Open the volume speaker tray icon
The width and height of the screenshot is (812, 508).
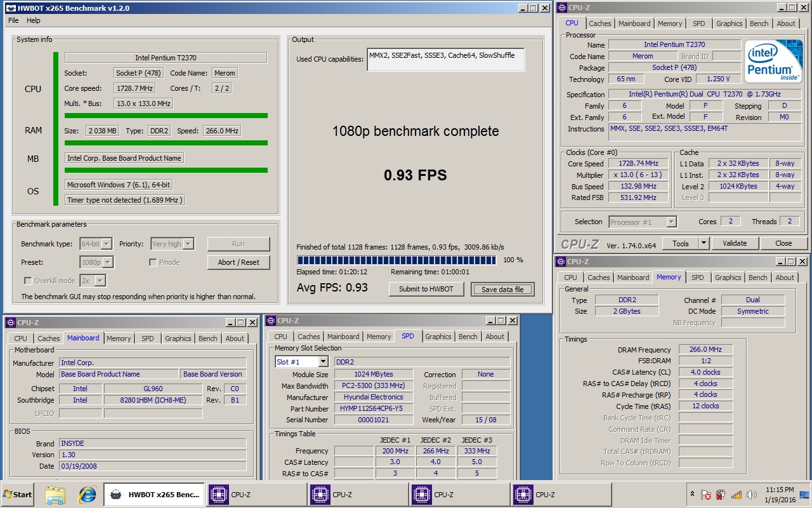coord(752,495)
